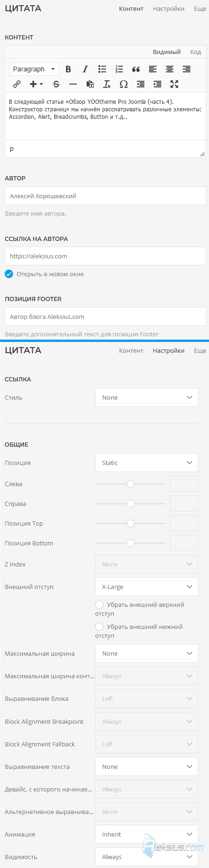Screen dimensions: 209x868
Task: Click the value box next to Слева slider
Action: pyautogui.click(x=184, y=484)
